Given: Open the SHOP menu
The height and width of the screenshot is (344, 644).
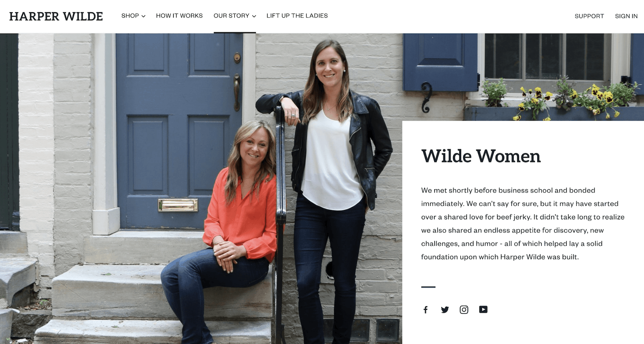Looking at the screenshot, I should click(133, 16).
